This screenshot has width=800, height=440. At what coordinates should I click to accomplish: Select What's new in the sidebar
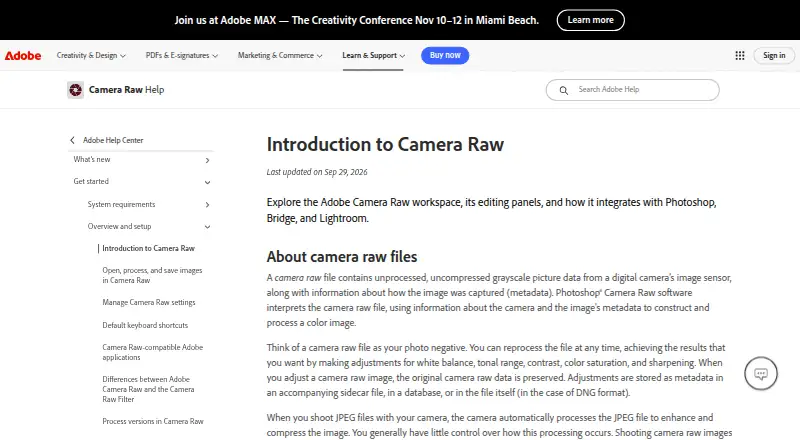(91, 159)
